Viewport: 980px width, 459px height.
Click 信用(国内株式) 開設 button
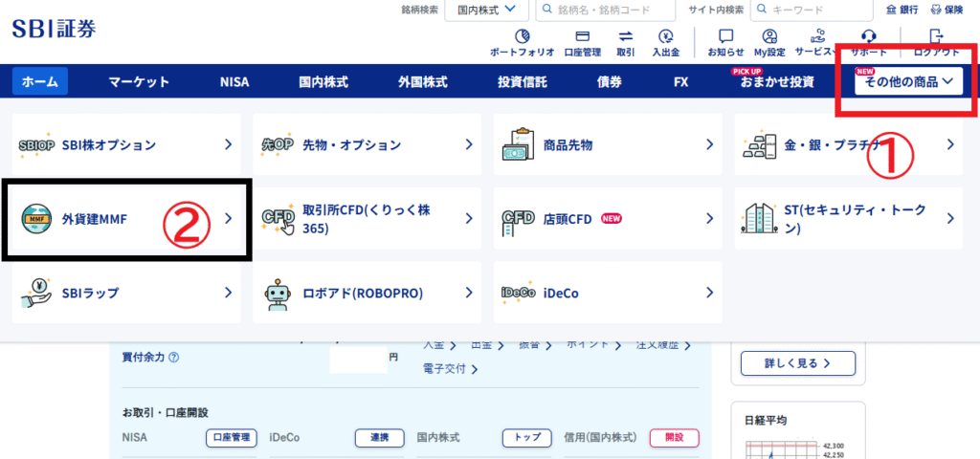coord(675,438)
